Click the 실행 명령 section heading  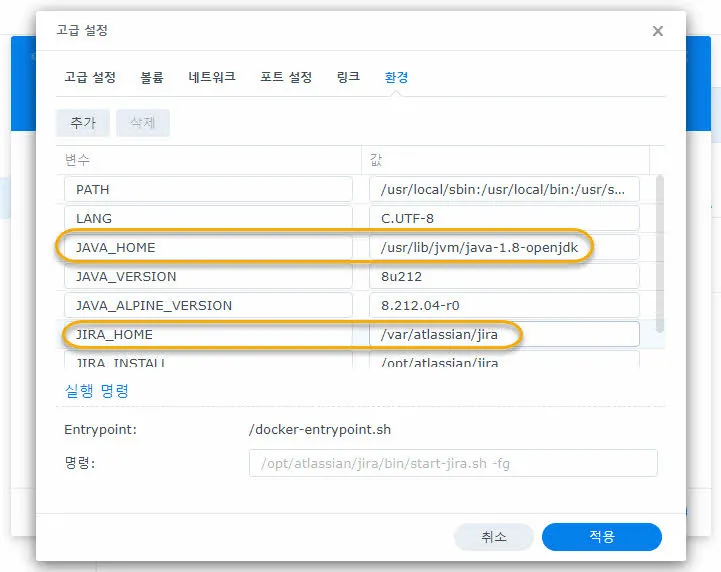point(97,391)
